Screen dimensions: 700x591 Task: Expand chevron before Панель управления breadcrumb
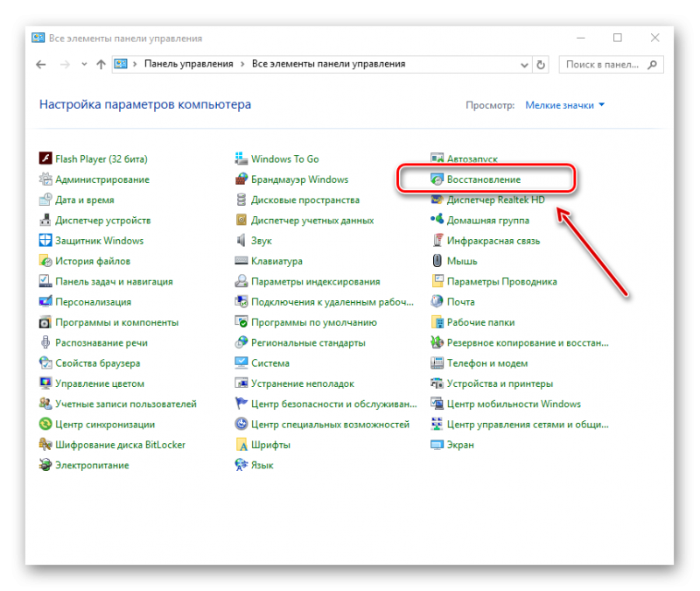[135, 64]
